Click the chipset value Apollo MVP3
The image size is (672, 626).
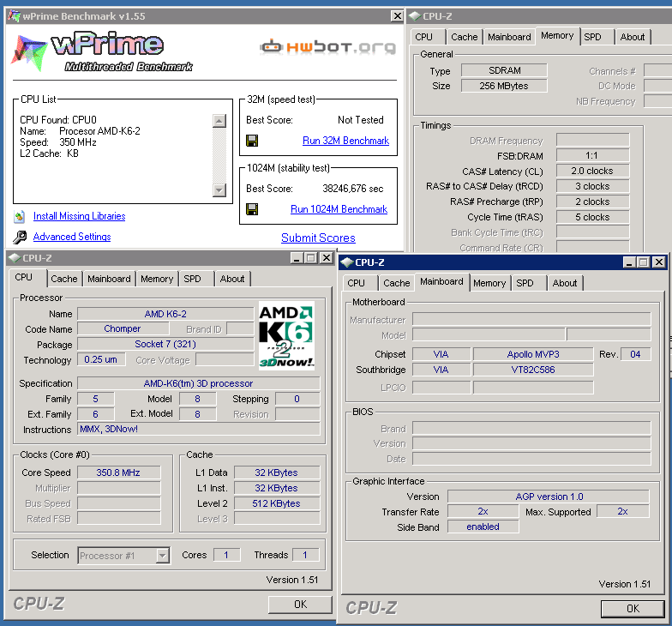[533, 354]
